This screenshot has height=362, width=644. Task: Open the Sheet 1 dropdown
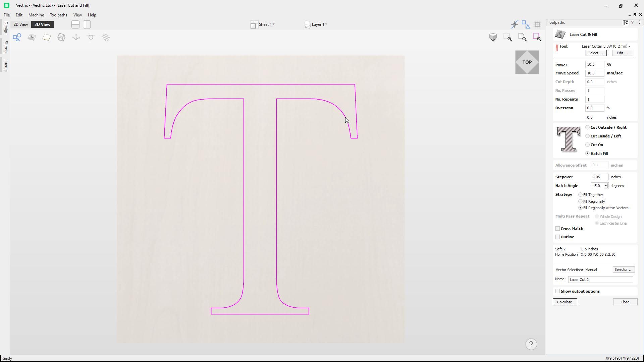click(267, 24)
